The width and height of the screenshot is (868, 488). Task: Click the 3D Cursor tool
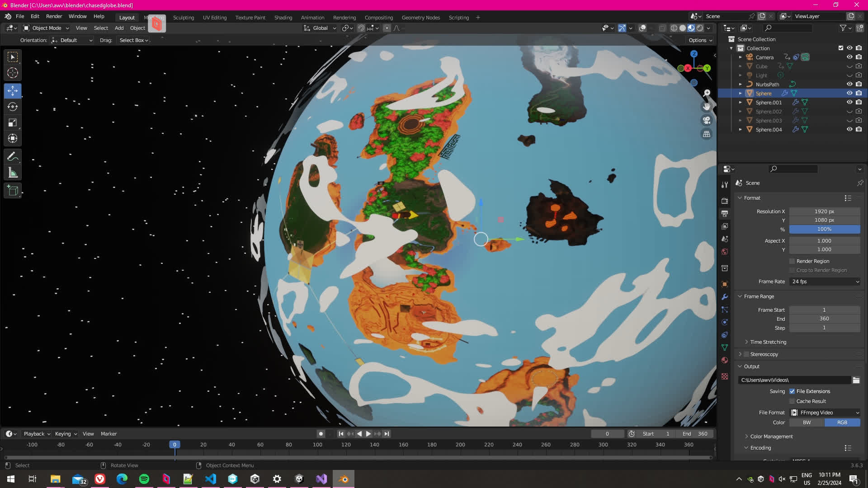[x=13, y=73]
